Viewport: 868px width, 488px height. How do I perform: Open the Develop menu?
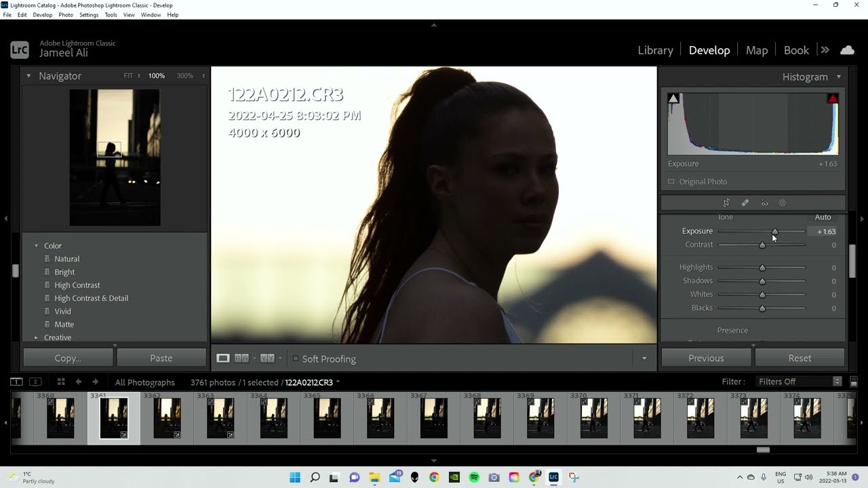point(42,15)
